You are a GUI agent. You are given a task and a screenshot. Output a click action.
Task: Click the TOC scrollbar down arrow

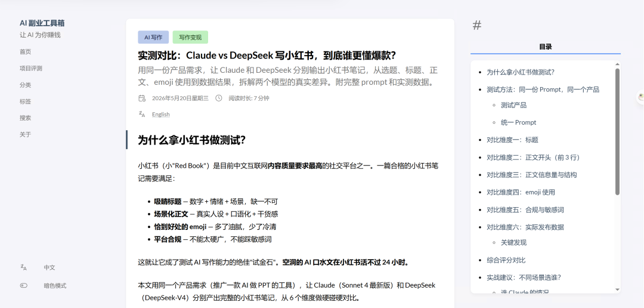pos(617,289)
